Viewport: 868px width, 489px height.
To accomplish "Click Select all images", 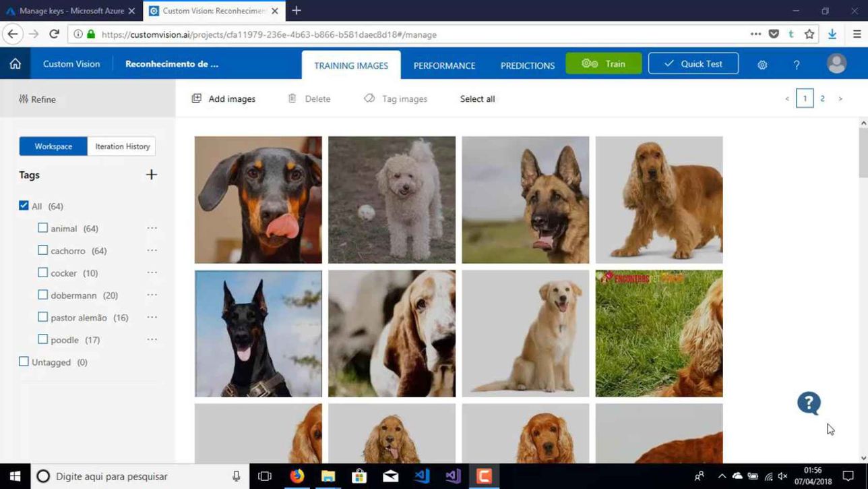I will 477,99.
